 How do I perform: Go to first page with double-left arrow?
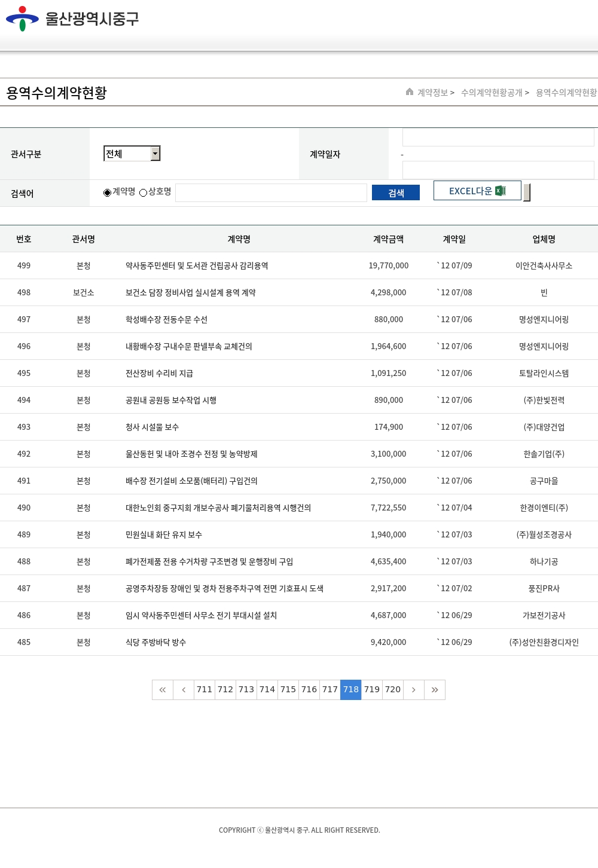pos(163,690)
